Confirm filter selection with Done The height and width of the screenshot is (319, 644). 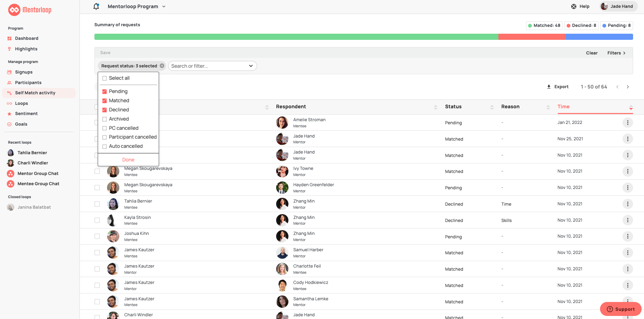pyautogui.click(x=128, y=160)
